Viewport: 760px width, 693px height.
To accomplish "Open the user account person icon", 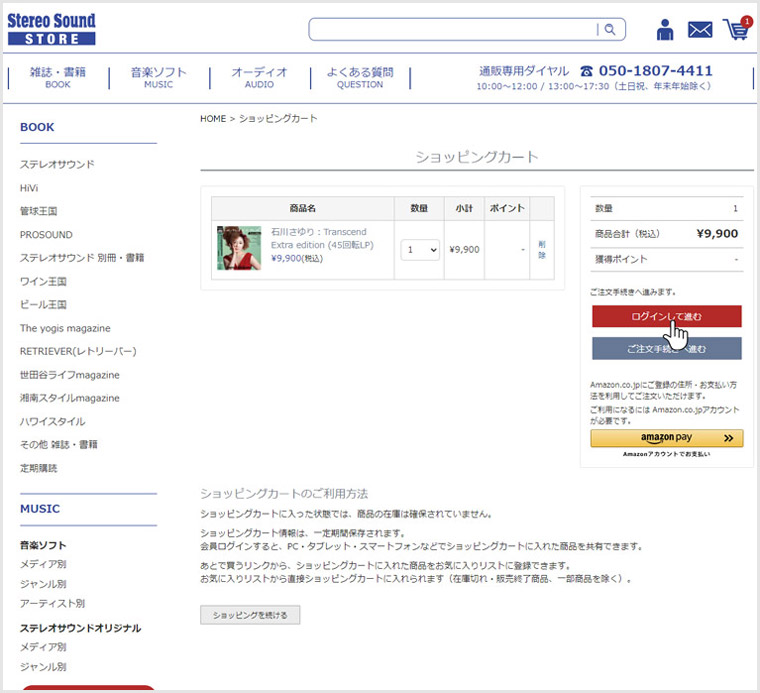I will point(665,30).
